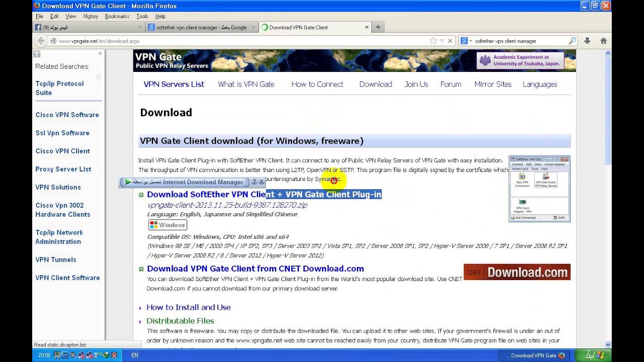Image resolution: width=644 pixels, height=362 pixels.
Task: Click the address bar URL field
Action: (x=242, y=41)
